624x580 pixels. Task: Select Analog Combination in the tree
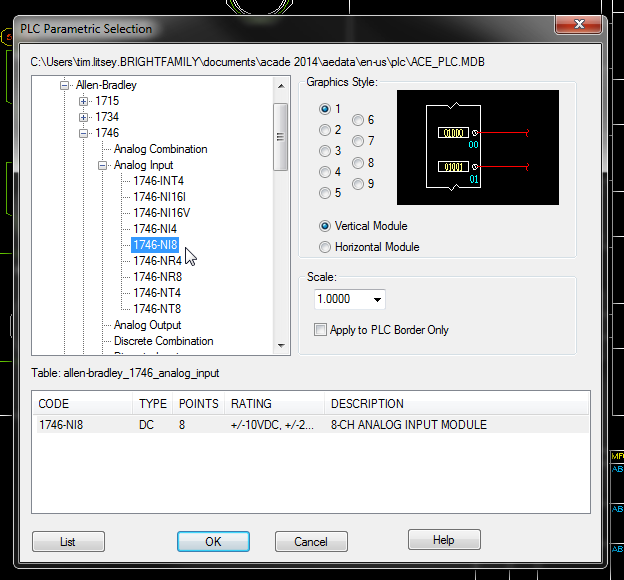pos(160,149)
